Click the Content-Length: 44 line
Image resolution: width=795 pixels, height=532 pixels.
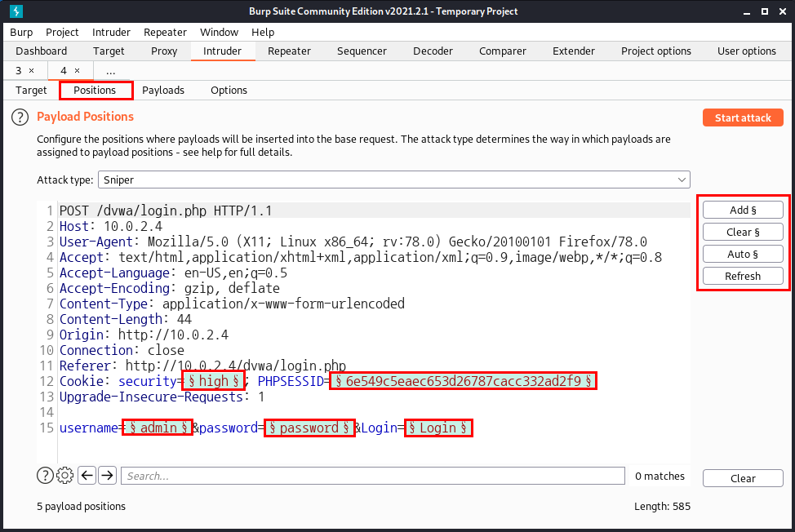(126, 319)
